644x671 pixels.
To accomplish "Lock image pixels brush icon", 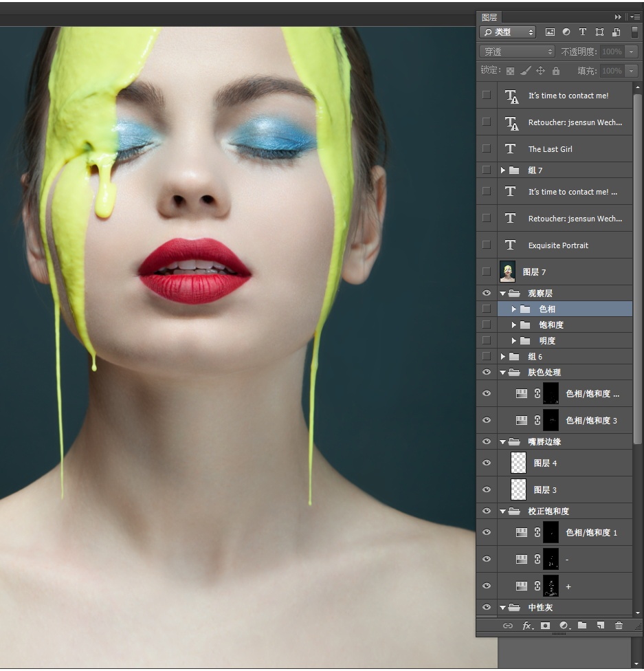I will point(526,71).
